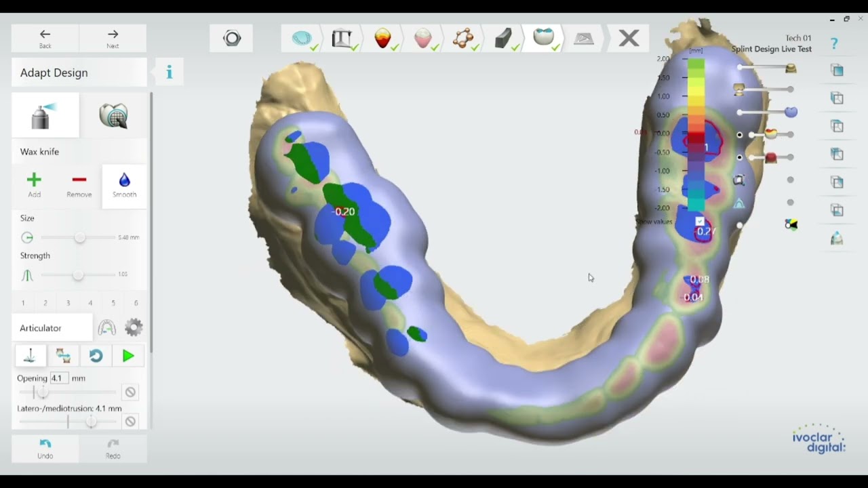This screenshot has height=488, width=868.
Task: Select preset number 3
Action: [x=68, y=303]
